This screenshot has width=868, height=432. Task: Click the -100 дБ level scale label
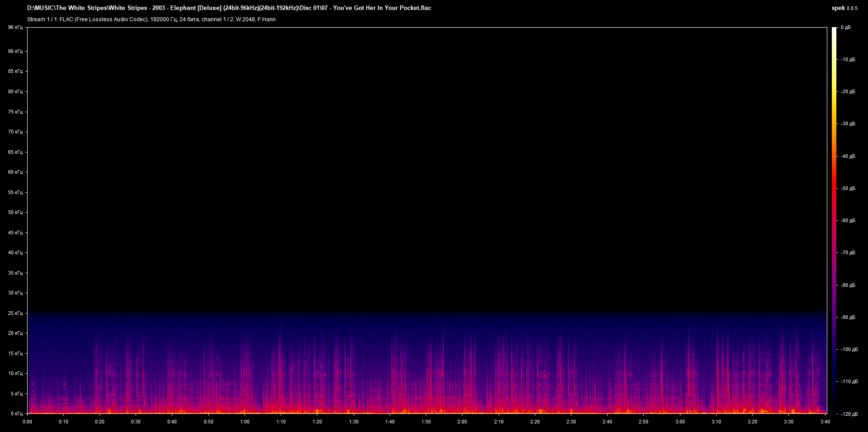(x=849, y=350)
